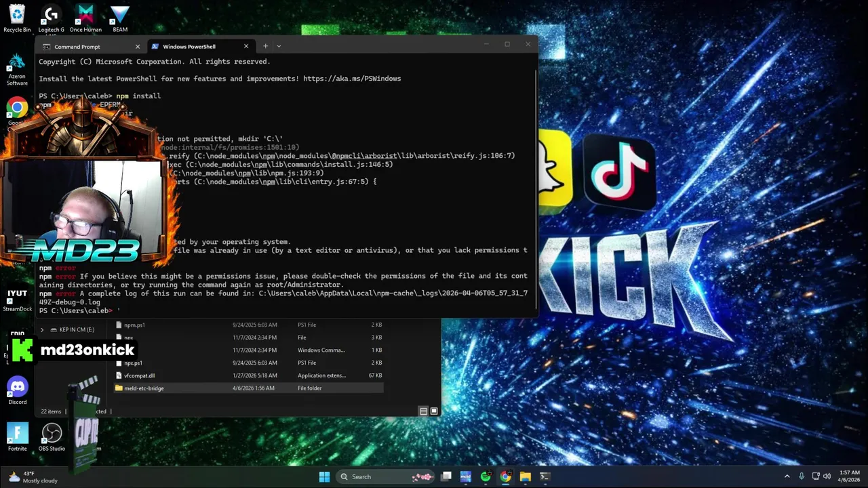Launch the BEAM desktop shortcut
Viewport: 868px width, 488px height.
coord(120,18)
